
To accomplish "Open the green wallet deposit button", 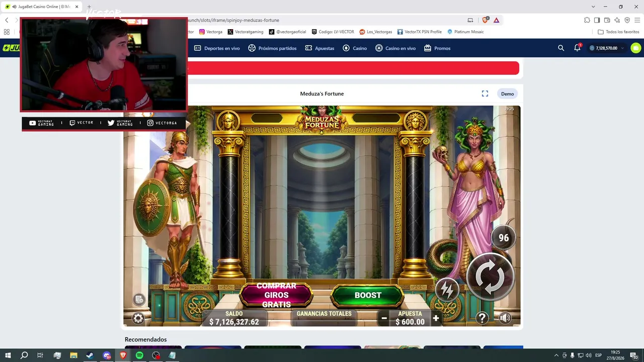I will pos(636,48).
